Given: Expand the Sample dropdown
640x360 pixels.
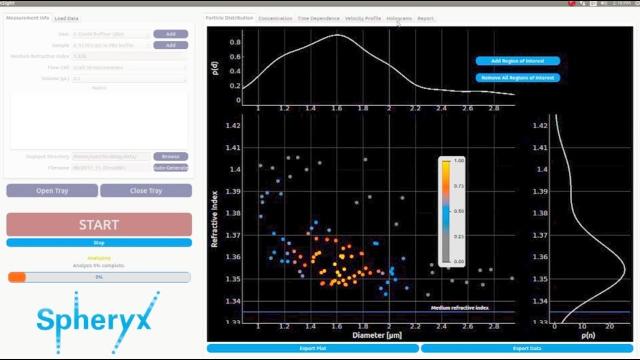Looking at the screenshot, I should 111,45.
